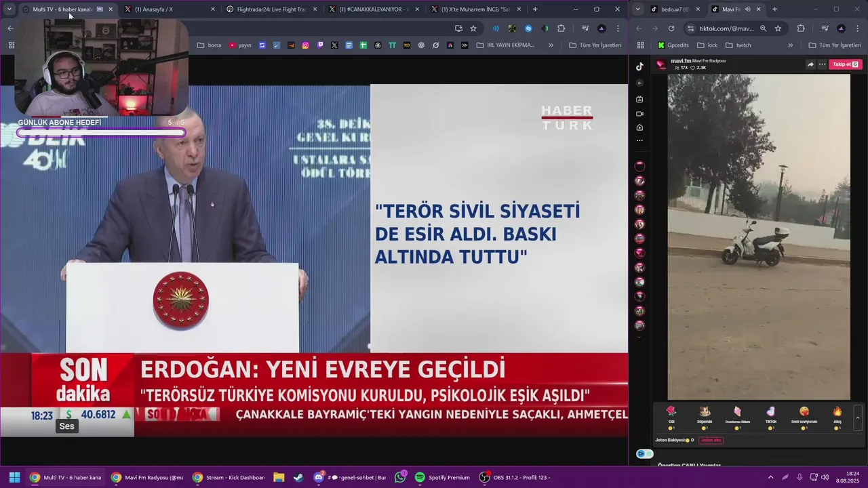Screen dimensions: 868x488
Task: Show hidden system tray icons
Action: point(770,477)
